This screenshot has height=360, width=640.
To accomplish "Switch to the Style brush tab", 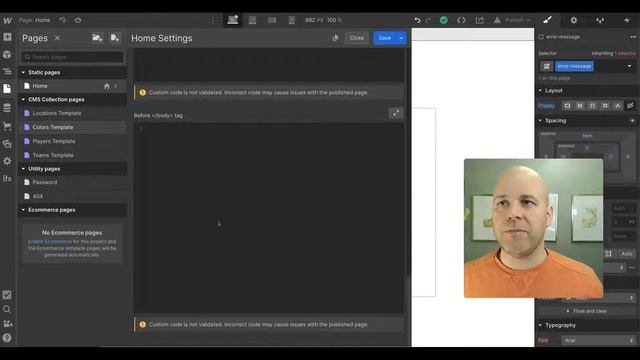I will coord(547,20).
